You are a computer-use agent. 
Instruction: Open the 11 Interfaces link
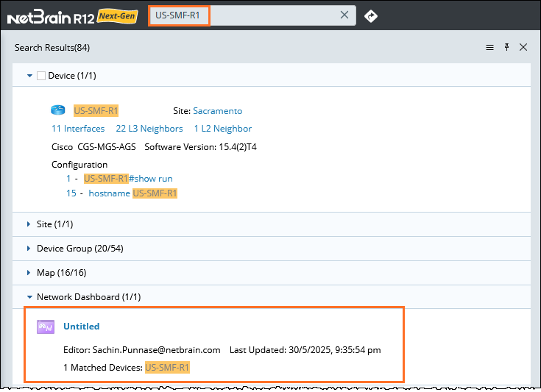(78, 129)
